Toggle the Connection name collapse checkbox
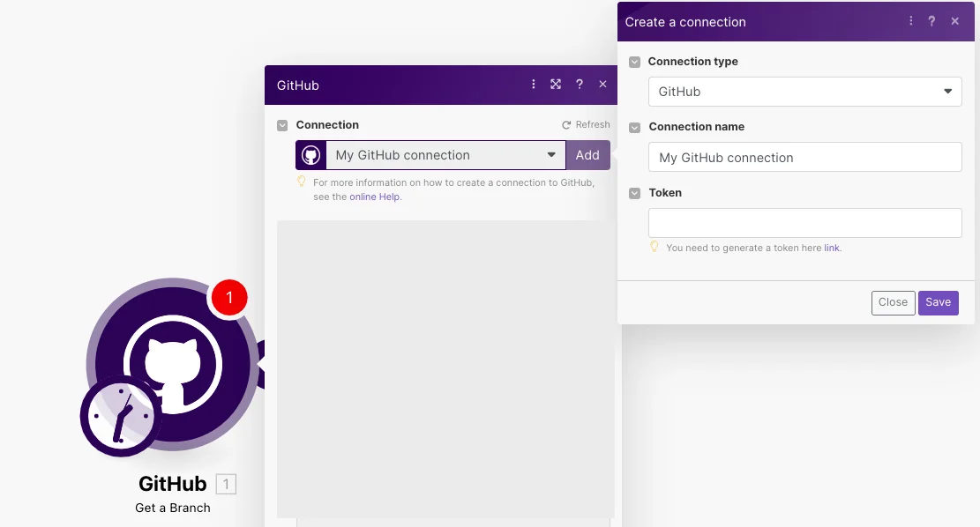 pos(634,128)
